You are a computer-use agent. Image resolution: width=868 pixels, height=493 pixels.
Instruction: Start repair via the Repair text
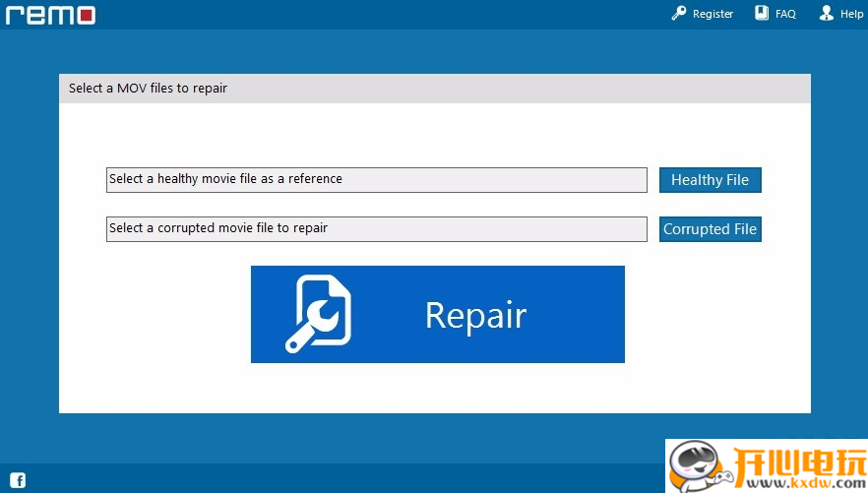point(475,315)
